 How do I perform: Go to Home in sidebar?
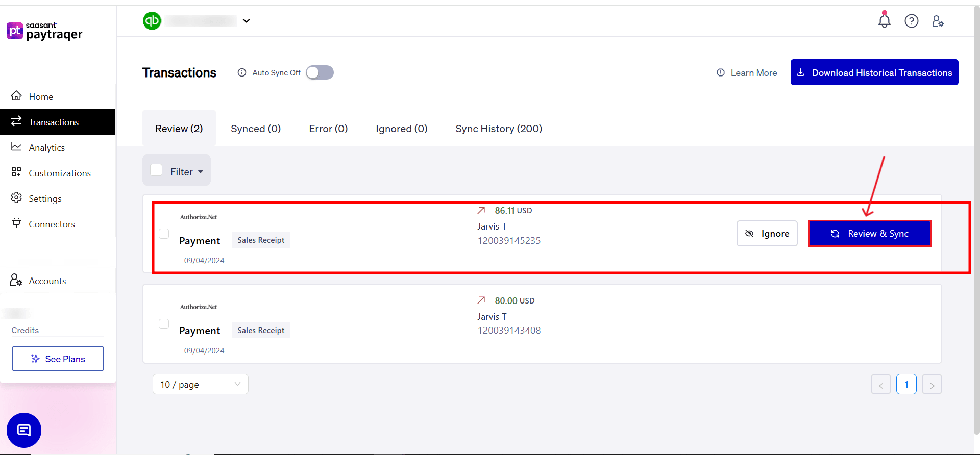click(x=58, y=96)
